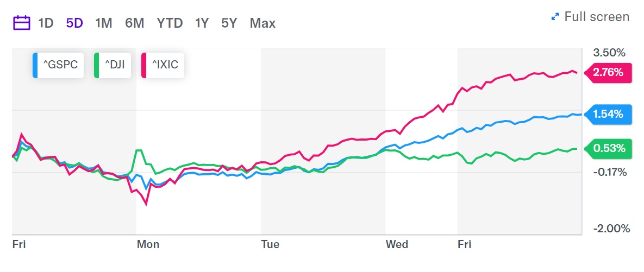
Task: Click the blue ^GSPC color marker
Action: point(35,65)
